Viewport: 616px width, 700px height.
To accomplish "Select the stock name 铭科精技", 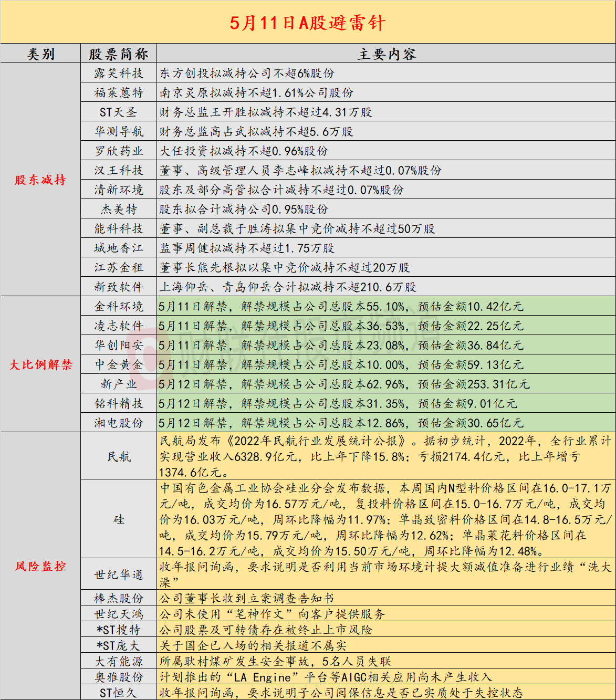I will [x=119, y=403].
